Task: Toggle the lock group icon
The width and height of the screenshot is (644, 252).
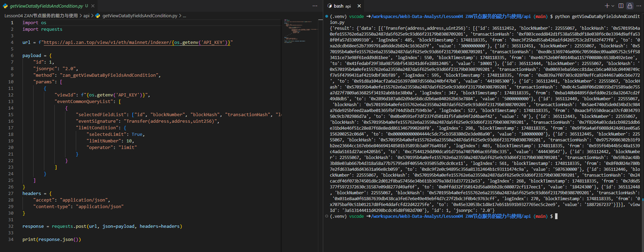Action: point(630,5)
